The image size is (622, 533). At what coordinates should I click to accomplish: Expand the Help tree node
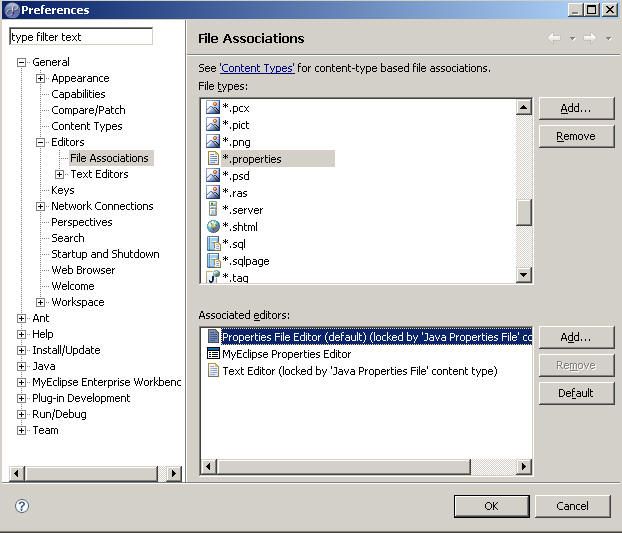(x=21, y=334)
